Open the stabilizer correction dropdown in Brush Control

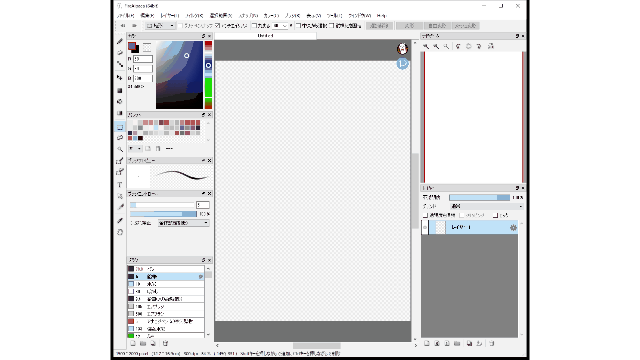tap(184, 223)
